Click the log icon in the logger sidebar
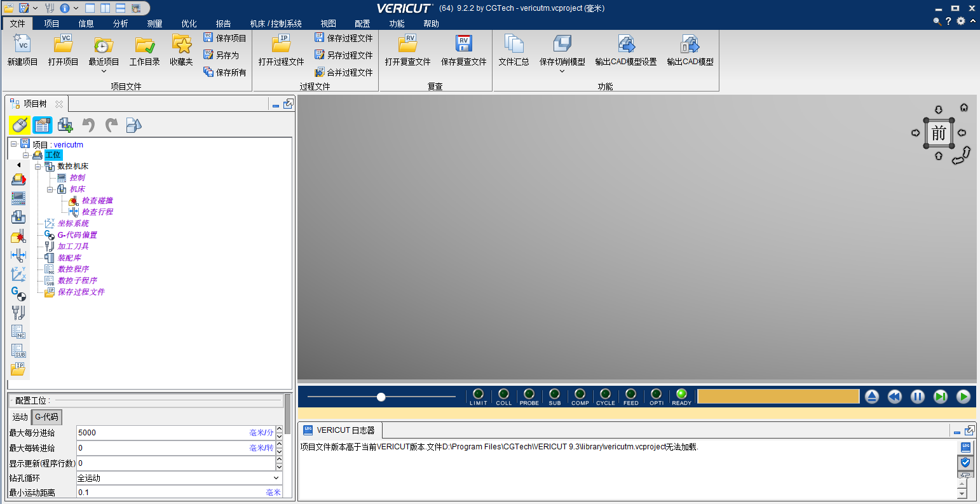 point(965,447)
